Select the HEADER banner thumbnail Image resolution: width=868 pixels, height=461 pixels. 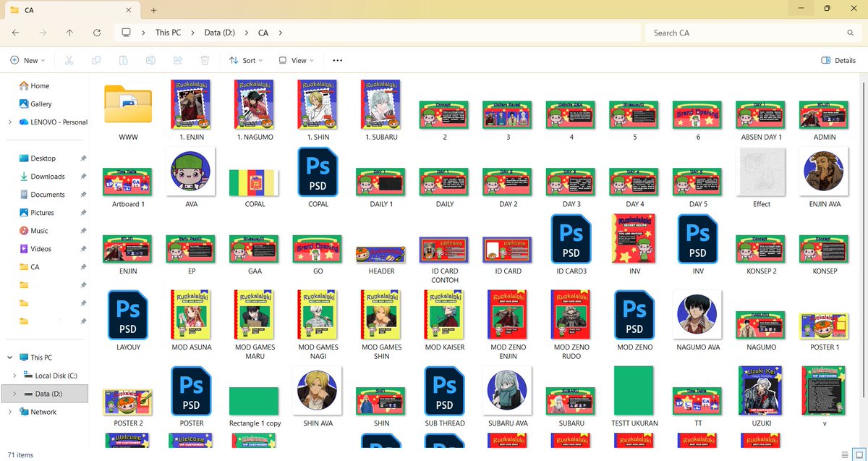[x=381, y=254]
